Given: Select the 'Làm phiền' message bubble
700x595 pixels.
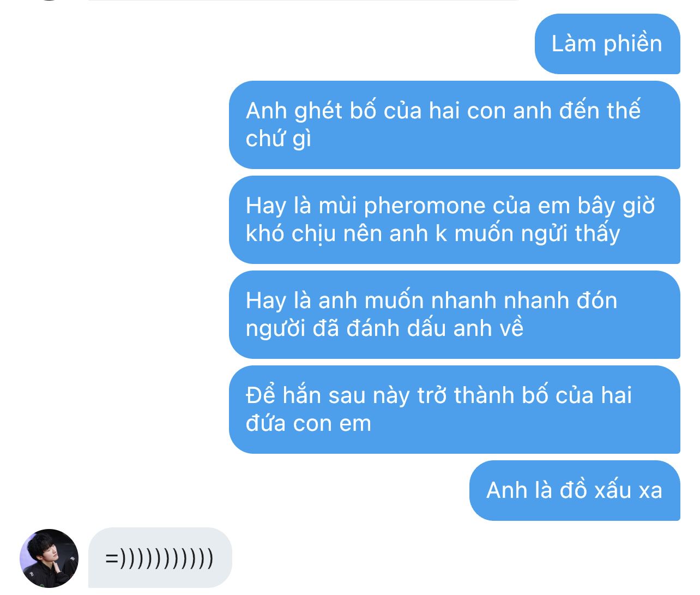Looking at the screenshot, I should tap(607, 44).
